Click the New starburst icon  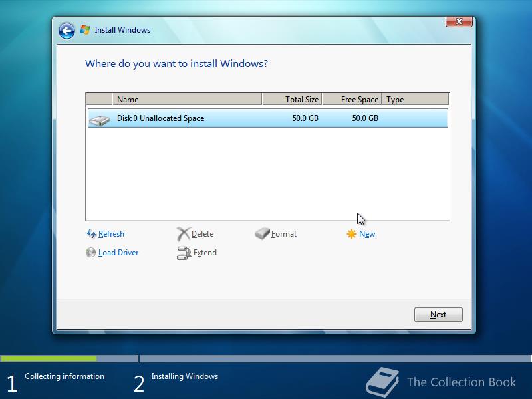[352, 234]
